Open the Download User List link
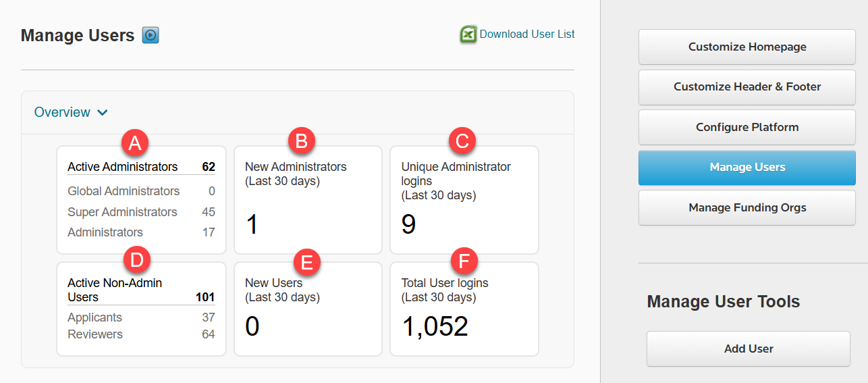Viewport: 868px width, 383px height. (x=527, y=34)
